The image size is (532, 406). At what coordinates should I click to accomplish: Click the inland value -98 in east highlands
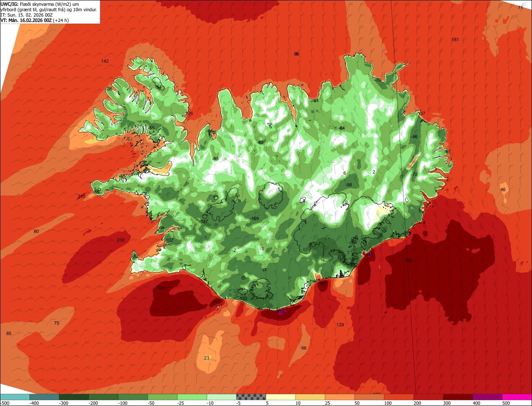coord(349,185)
